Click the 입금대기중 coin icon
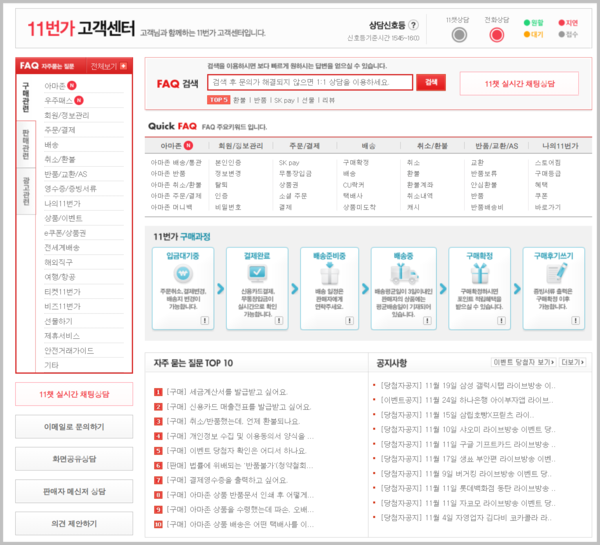The height and width of the screenshot is (545, 600). click(183, 274)
